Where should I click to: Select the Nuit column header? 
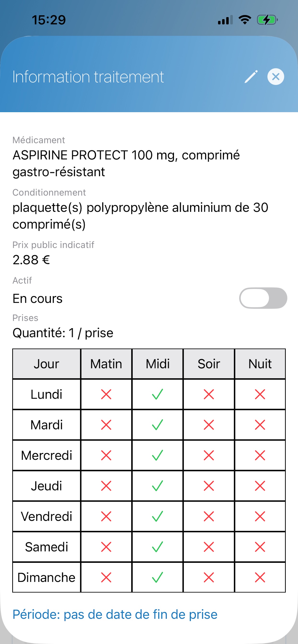pyautogui.click(x=260, y=364)
